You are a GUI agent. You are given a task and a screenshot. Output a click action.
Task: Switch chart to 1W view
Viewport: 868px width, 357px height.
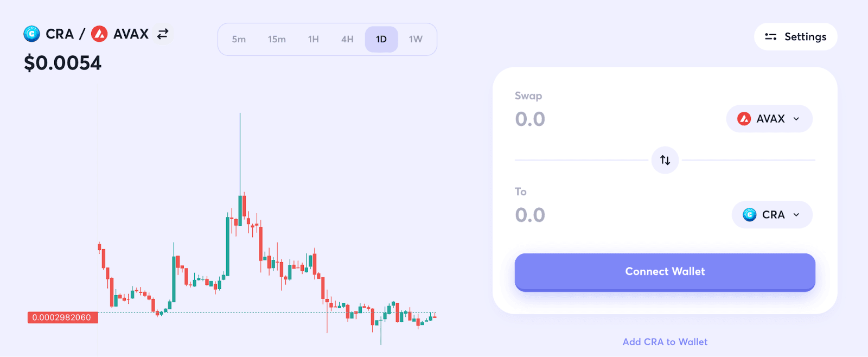pos(416,39)
